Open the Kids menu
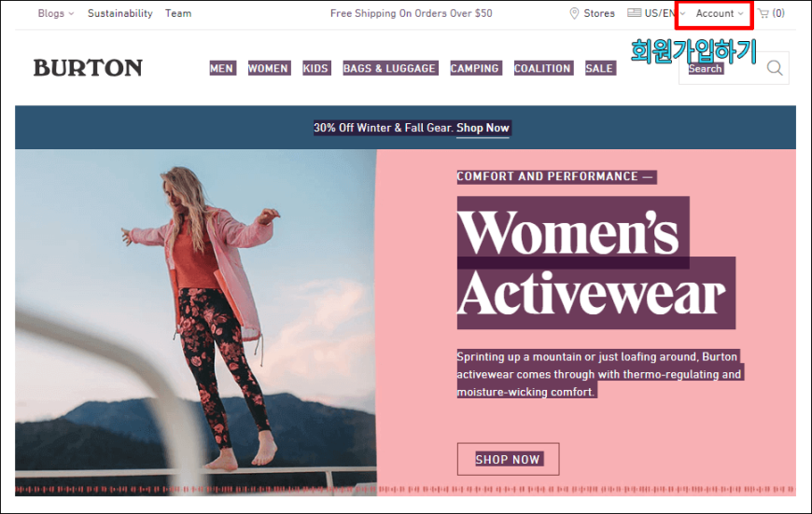 pyautogui.click(x=315, y=68)
